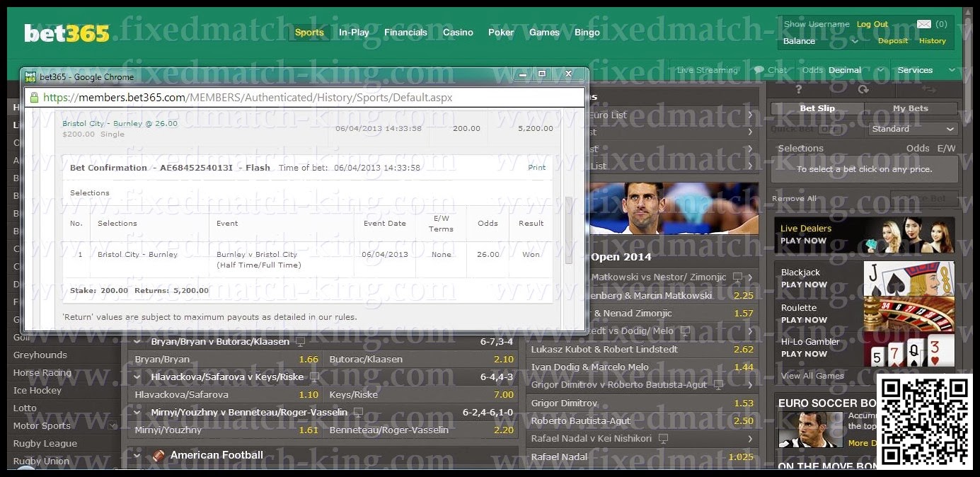
Task: Click live stream icon next to Nadal v Nishikori
Action: [663, 439]
